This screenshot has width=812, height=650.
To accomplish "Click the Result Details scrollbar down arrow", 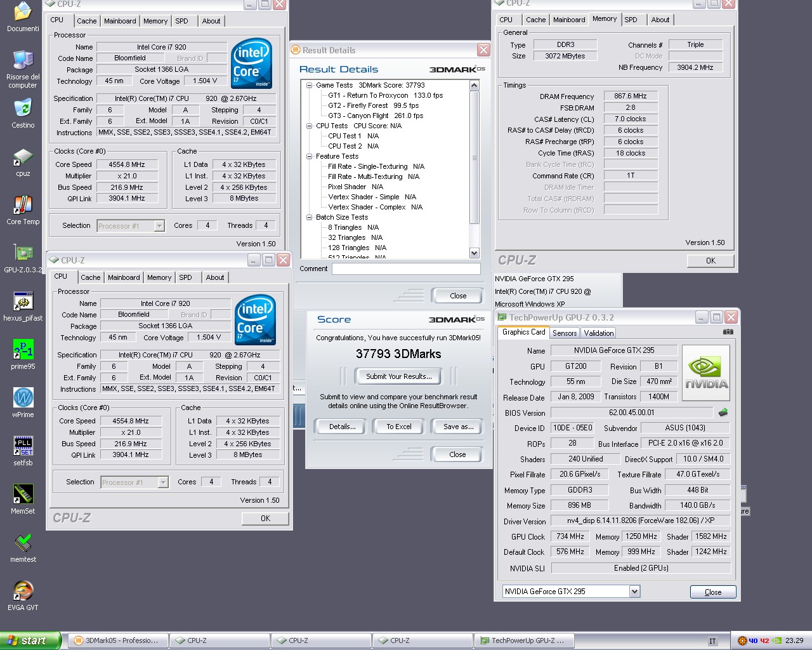I will pos(474,253).
